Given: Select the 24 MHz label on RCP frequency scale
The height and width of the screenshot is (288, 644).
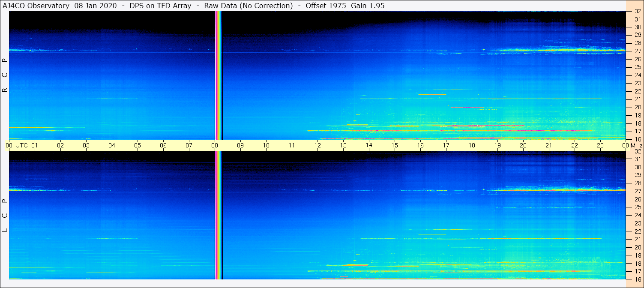Looking at the screenshot, I should 637,75.
